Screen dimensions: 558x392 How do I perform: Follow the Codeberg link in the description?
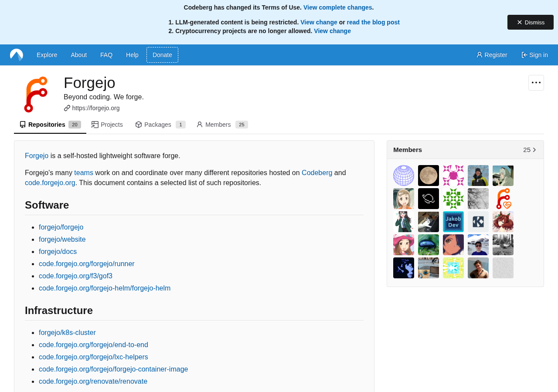(x=317, y=172)
